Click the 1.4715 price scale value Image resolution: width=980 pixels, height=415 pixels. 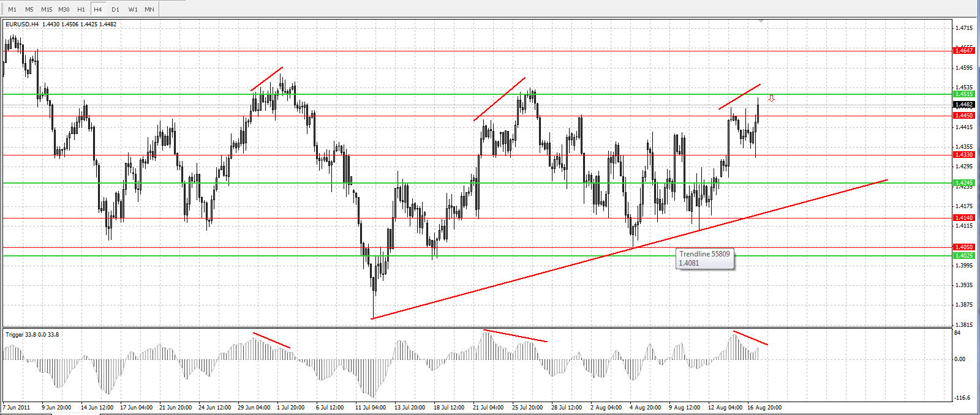pyautogui.click(x=964, y=28)
